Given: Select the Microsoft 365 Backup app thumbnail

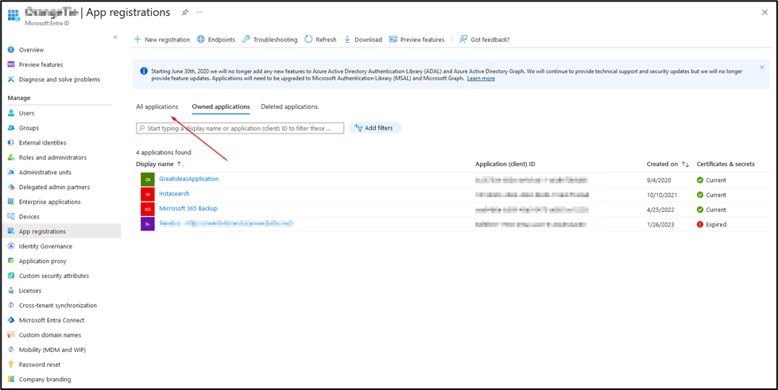Looking at the screenshot, I should coord(147,209).
